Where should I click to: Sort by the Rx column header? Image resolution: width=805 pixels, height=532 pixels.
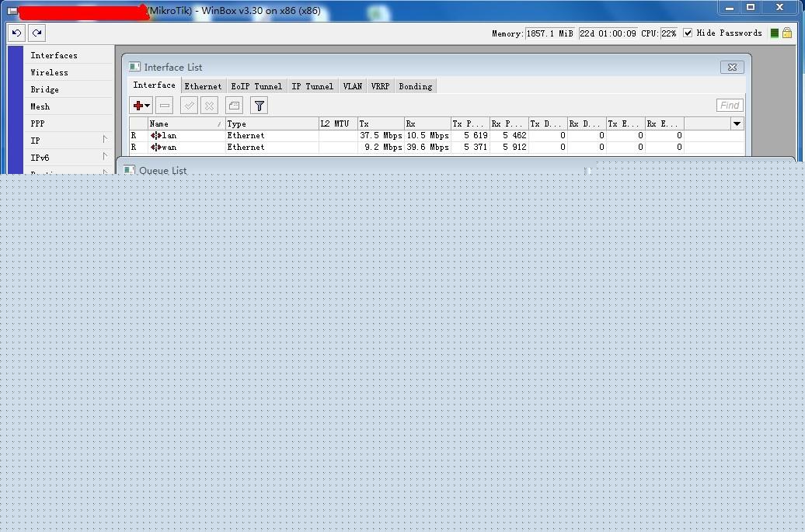[427, 123]
